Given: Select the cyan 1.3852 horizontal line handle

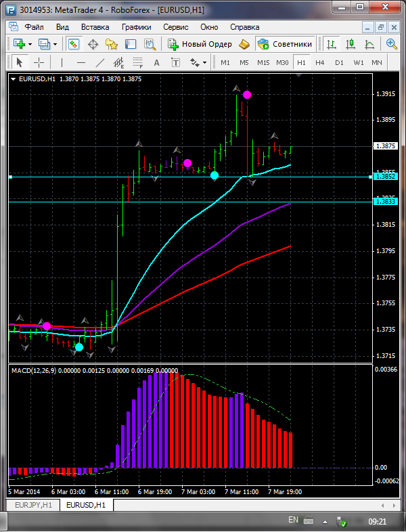Looking at the screenshot, I should 10,177.
